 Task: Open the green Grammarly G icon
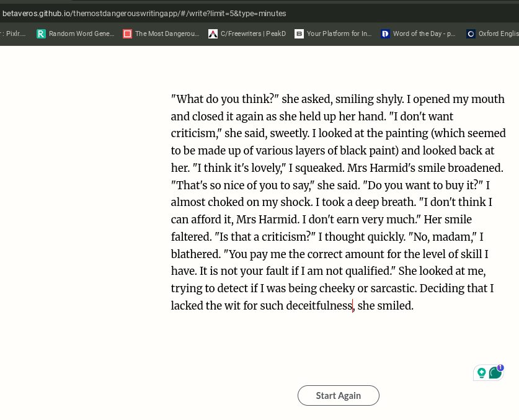[495, 373]
